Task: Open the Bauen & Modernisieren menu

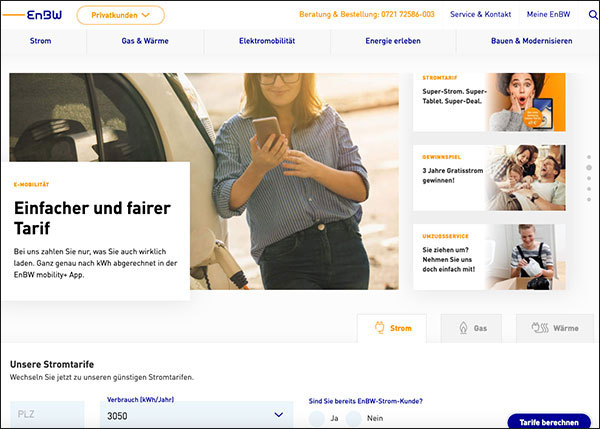Action: pos(532,41)
